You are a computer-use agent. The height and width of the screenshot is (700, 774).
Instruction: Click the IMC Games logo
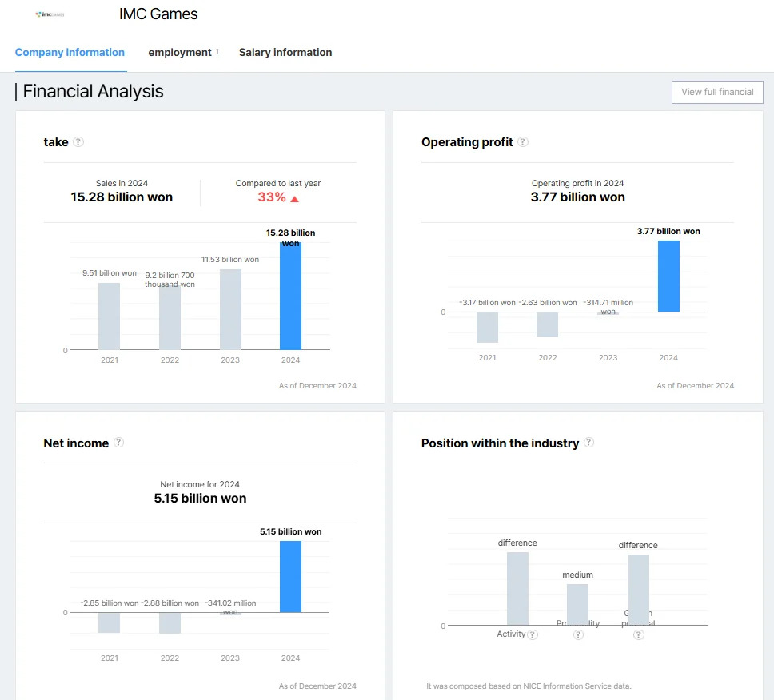pyautogui.click(x=50, y=14)
